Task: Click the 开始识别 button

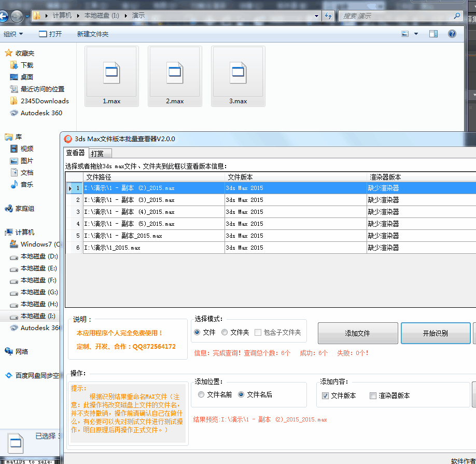Action: (436, 333)
